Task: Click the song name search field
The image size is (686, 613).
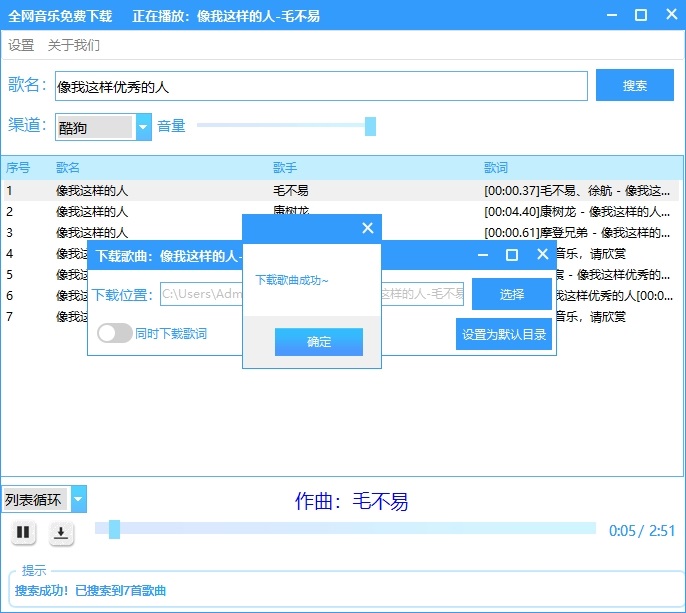Action: 320,87
